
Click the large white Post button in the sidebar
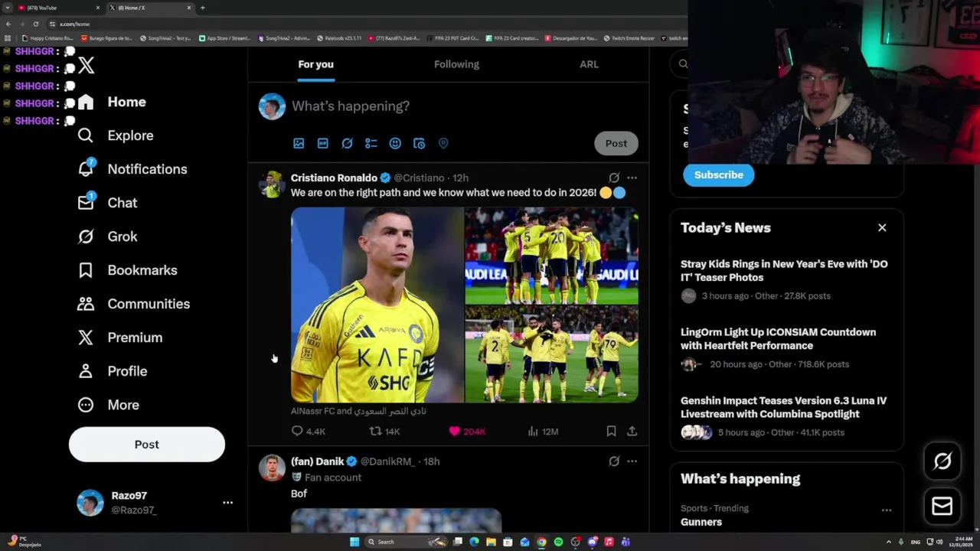click(147, 445)
